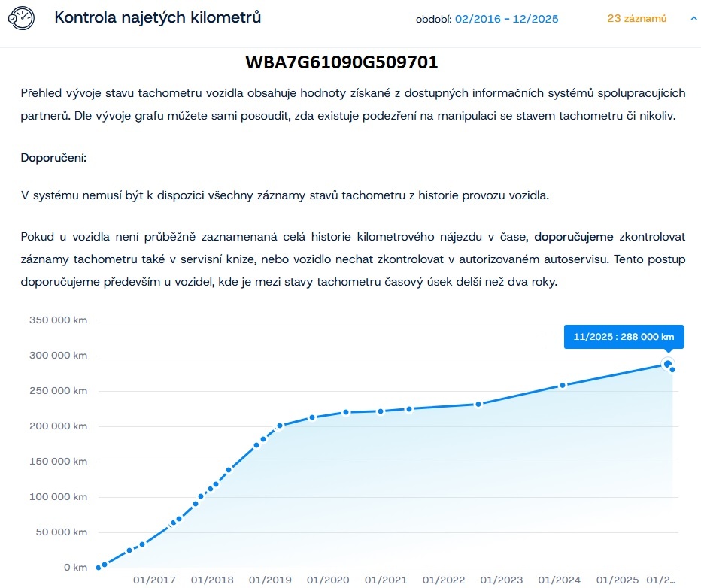Click the period 02/2016 – 12/2025 value

point(506,18)
